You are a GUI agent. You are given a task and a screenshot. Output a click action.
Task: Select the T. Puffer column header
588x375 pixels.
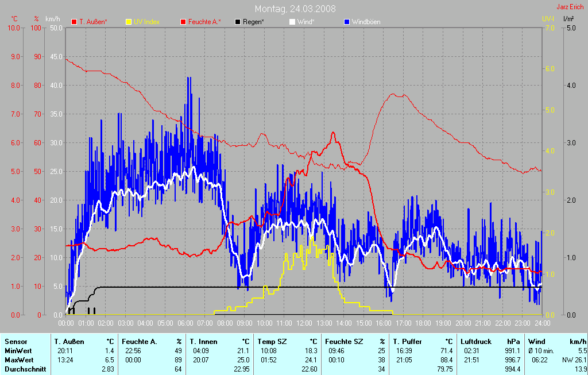[407, 341]
